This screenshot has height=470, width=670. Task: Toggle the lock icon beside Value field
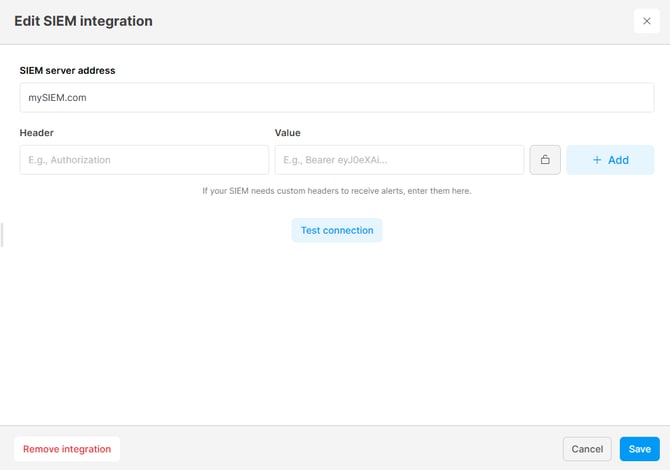pyautogui.click(x=545, y=160)
